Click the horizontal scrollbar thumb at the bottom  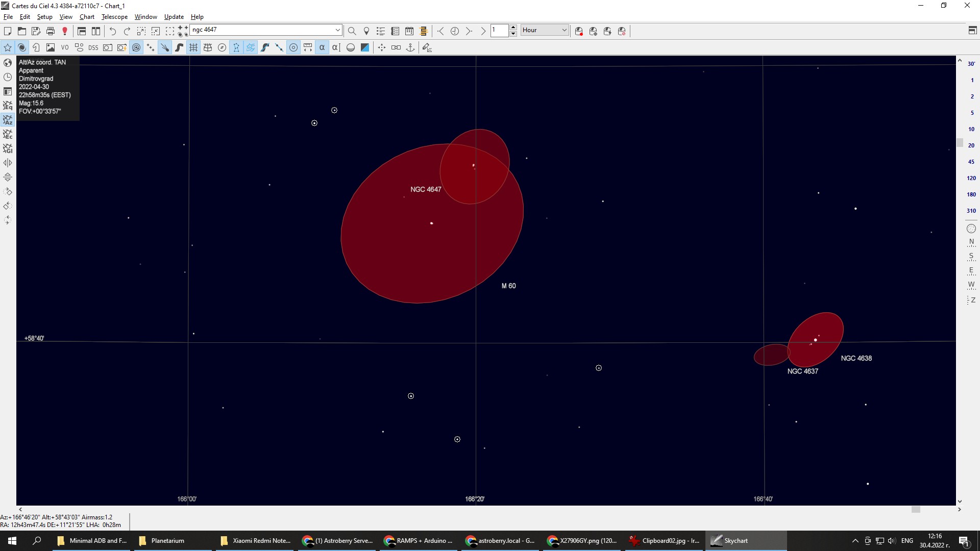tap(916, 509)
